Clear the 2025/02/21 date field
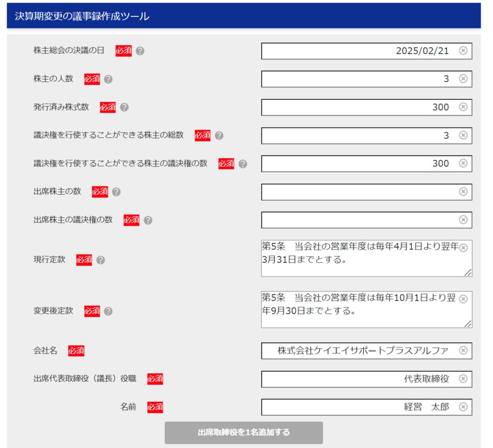The image size is (493, 448). pyautogui.click(x=463, y=51)
